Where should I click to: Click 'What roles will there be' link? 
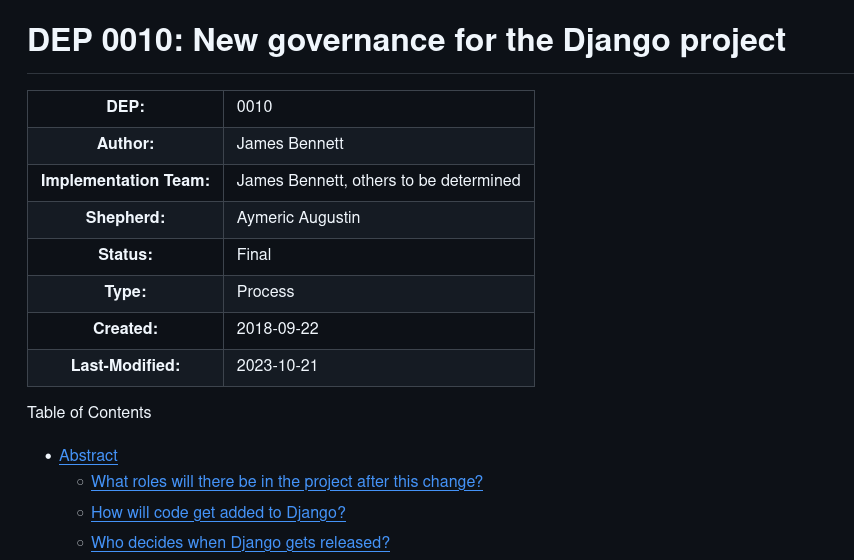pos(286,482)
